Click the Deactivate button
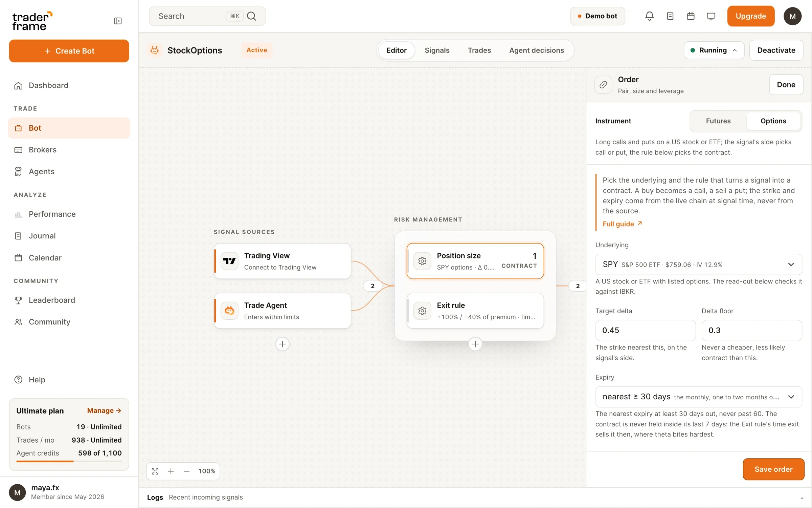Screen dimensions: 812x508 pyautogui.click(x=776, y=50)
